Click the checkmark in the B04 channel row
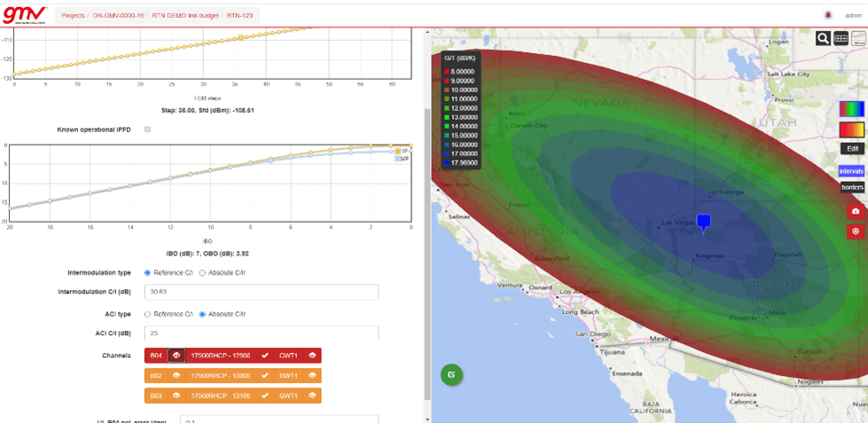The width and height of the screenshot is (868, 423). pos(265,356)
